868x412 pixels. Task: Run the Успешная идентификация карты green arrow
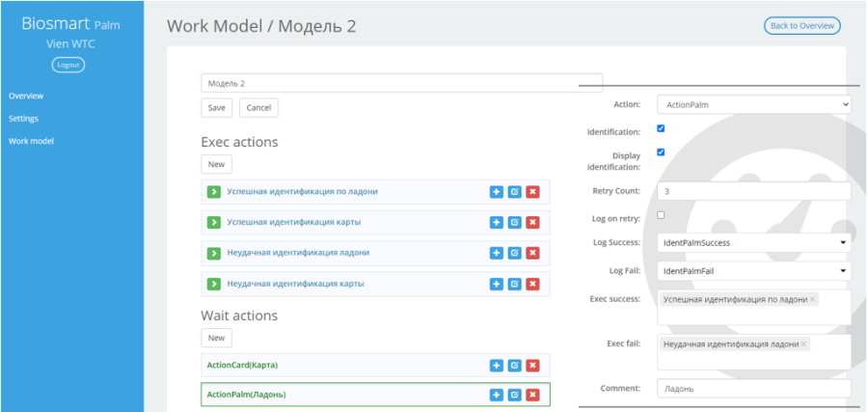click(214, 223)
